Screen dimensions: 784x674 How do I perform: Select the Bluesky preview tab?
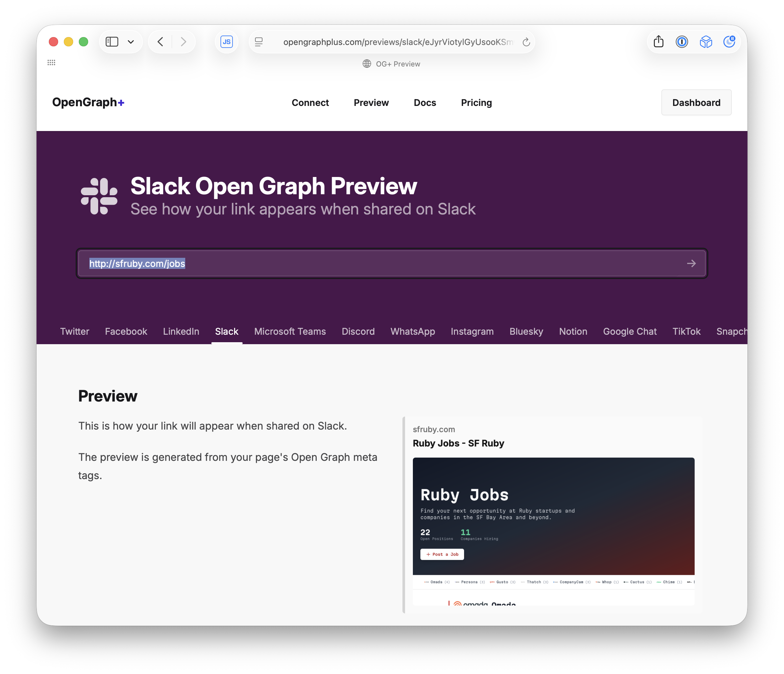526,331
